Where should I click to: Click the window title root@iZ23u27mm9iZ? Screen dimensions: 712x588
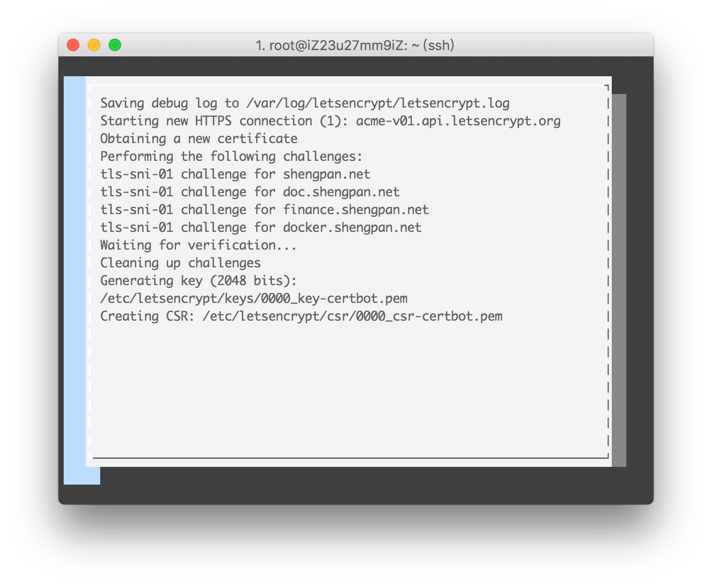[x=355, y=45]
